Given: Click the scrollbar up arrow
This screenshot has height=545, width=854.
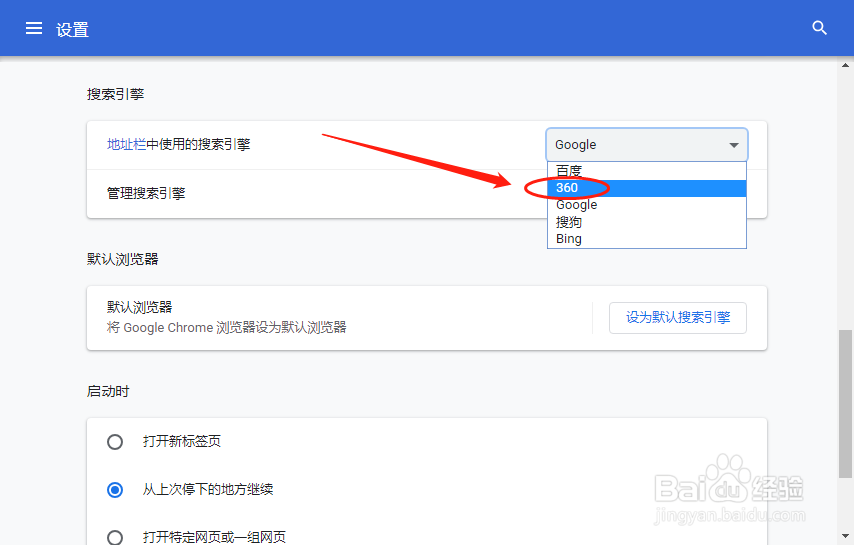Looking at the screenshot, I should (845, 65).
